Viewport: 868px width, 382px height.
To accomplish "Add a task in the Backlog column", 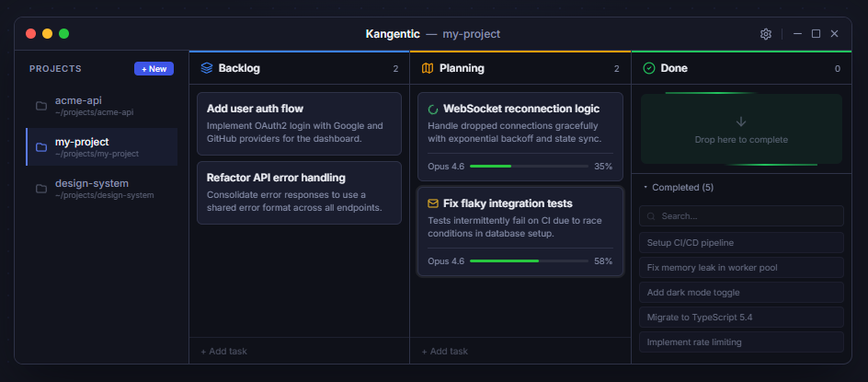I will (x=223, y=351).
